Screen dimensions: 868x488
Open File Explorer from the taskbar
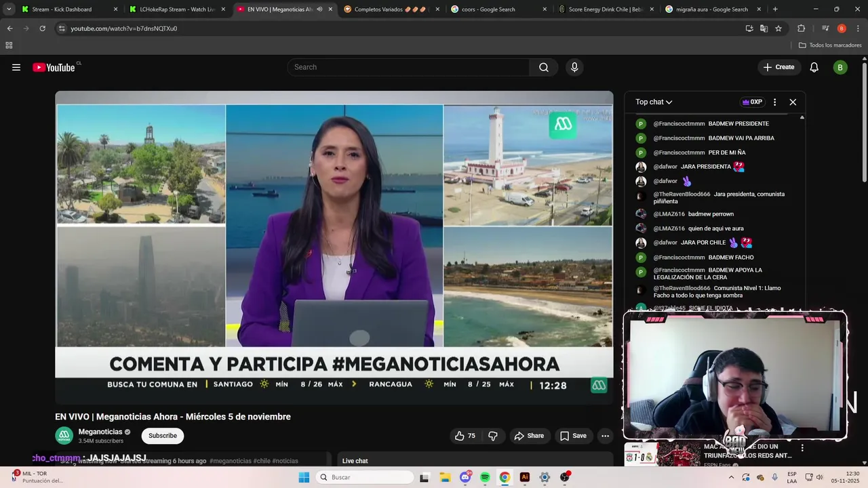(444, 477)
